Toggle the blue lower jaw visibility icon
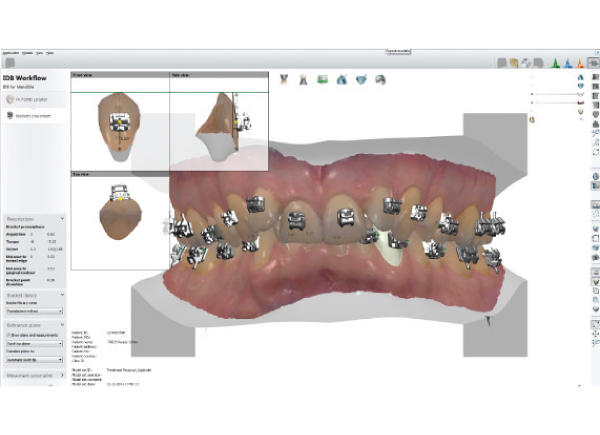Image resolution: width=600 pixels, height=435 pixels. 581,86
